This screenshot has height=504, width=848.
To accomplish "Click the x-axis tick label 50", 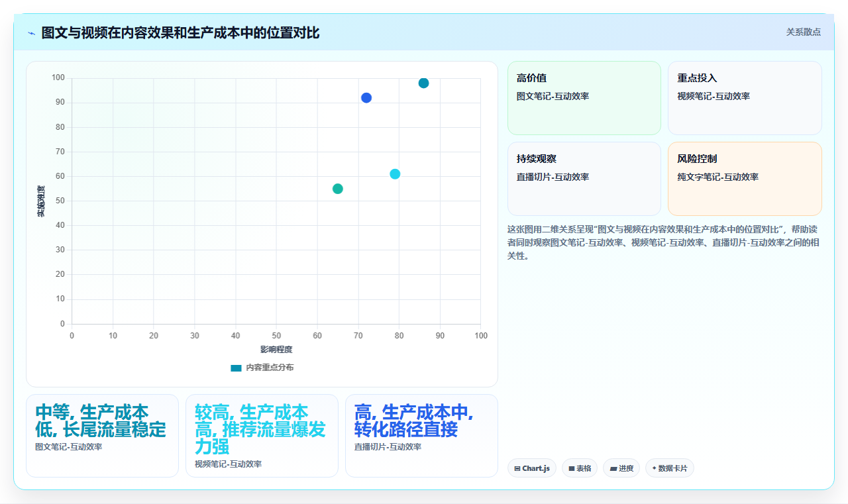I will [276, 336].
